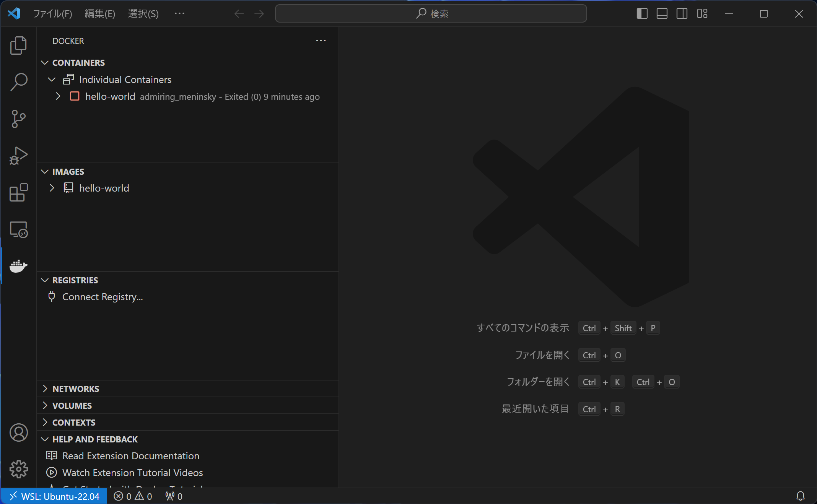Collapse the CONTAINERS section
Image resolution: width=817 pixels, height=504 pixels.
(x=45, y=63)
